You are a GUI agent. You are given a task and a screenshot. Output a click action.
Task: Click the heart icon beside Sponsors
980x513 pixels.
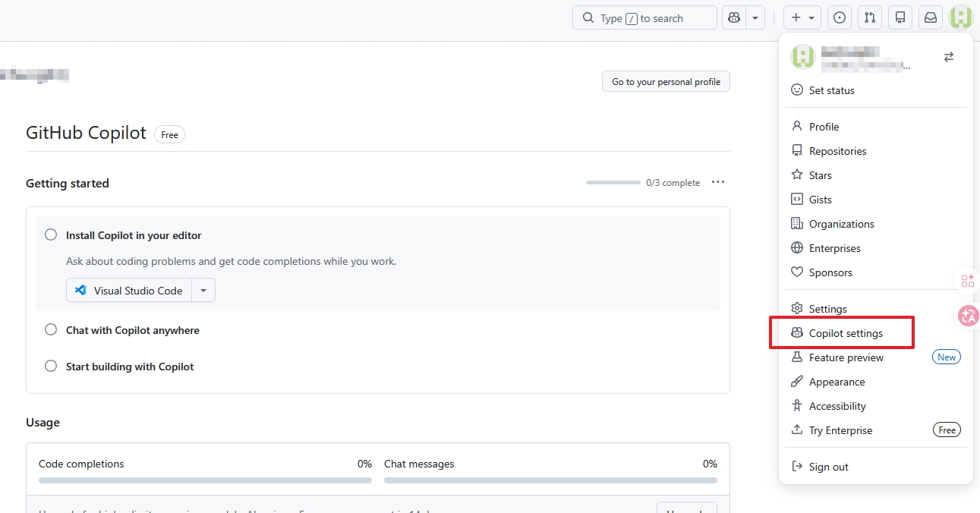tap(797, 272)
